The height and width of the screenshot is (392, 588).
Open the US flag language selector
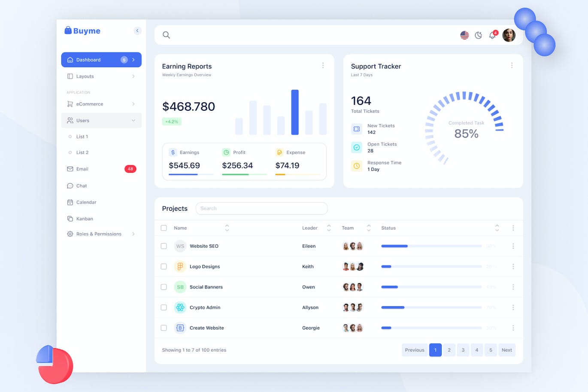464,35
